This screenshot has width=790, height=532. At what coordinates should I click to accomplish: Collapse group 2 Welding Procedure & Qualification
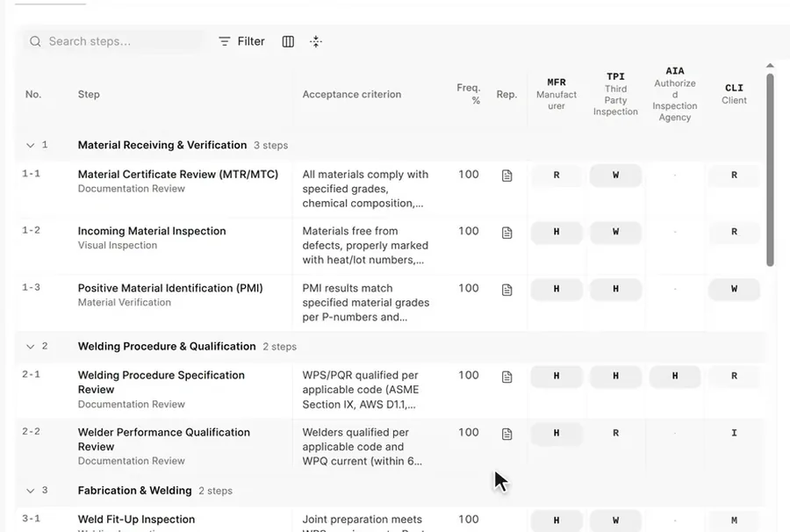30,347
